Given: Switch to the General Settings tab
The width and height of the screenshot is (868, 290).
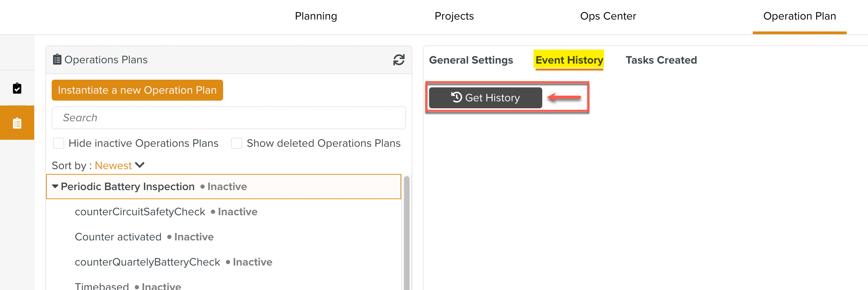Looking at the screenshot, I should click(471, 60).
